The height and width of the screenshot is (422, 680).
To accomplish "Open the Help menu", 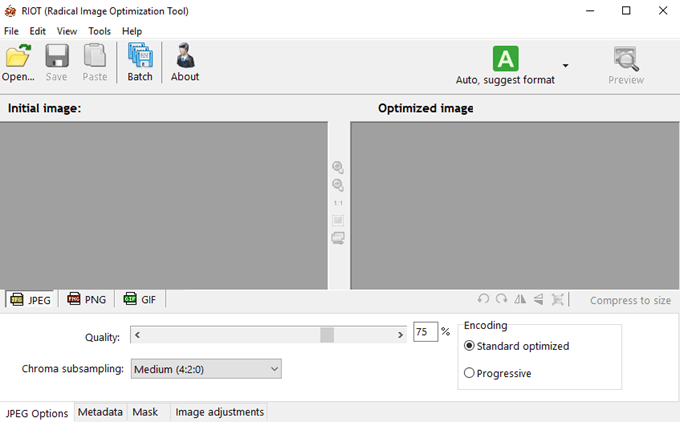I will point(132,31).
